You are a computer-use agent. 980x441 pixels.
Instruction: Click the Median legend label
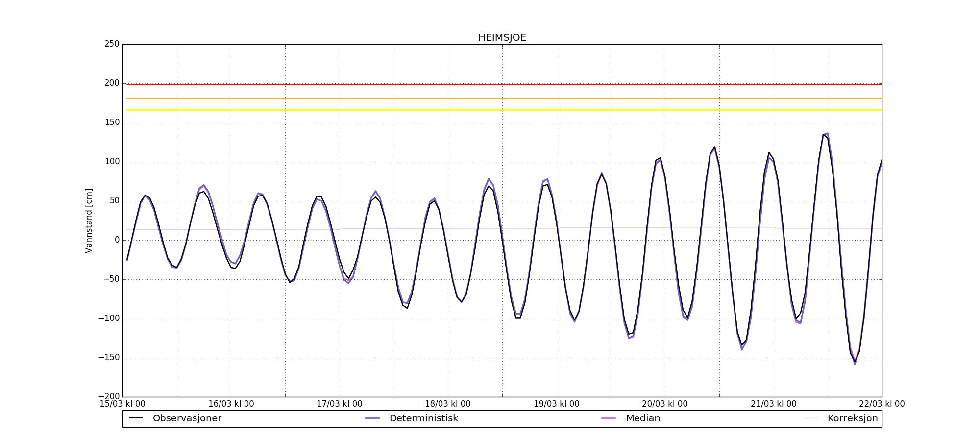point(643,418)
